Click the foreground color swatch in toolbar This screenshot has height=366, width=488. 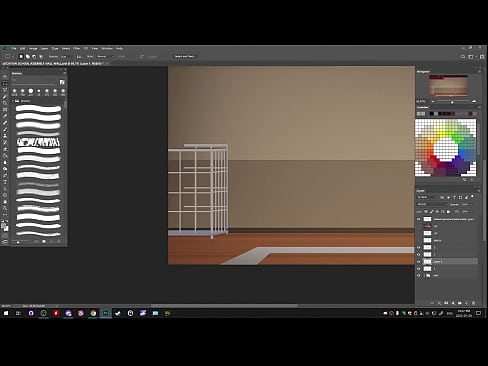click(4, 226)
